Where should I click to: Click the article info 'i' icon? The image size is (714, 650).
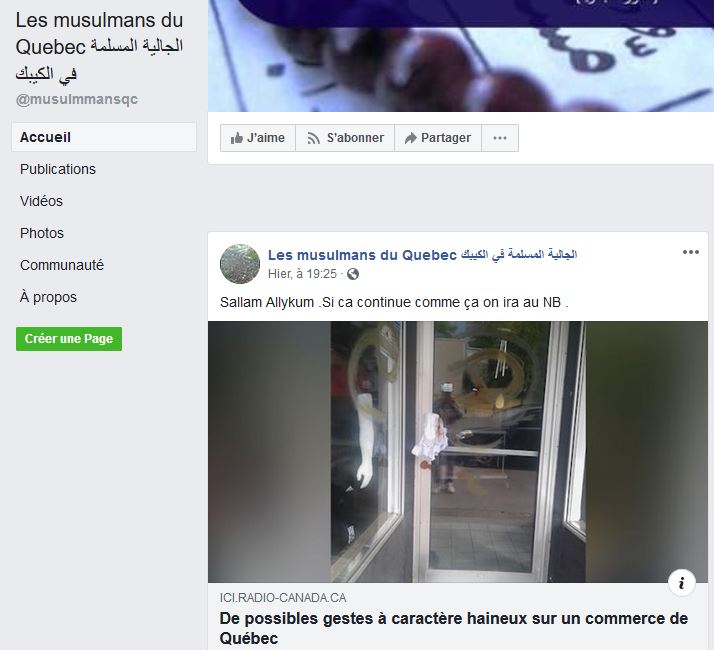pos(681,583)
